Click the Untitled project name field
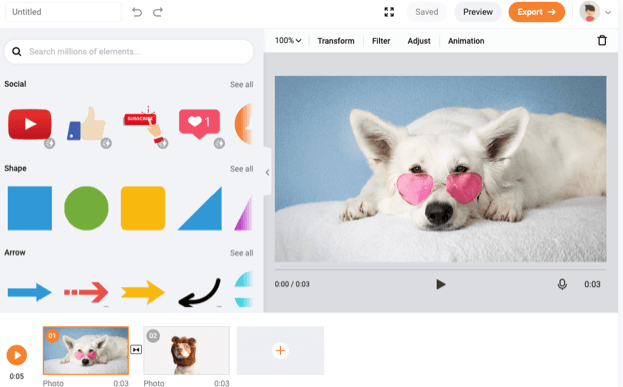This screenshot has width=623, height=387. click(63, 12)
